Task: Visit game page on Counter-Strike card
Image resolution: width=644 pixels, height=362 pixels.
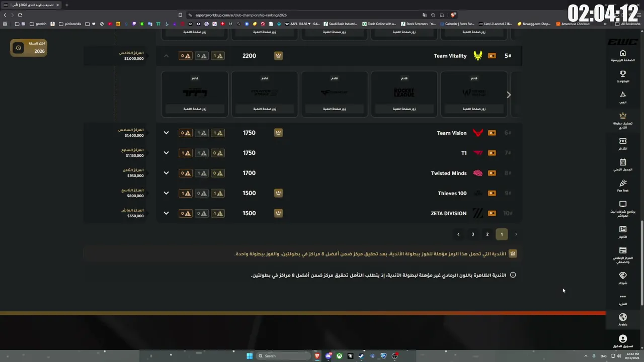Action: [x=264, y=109]
